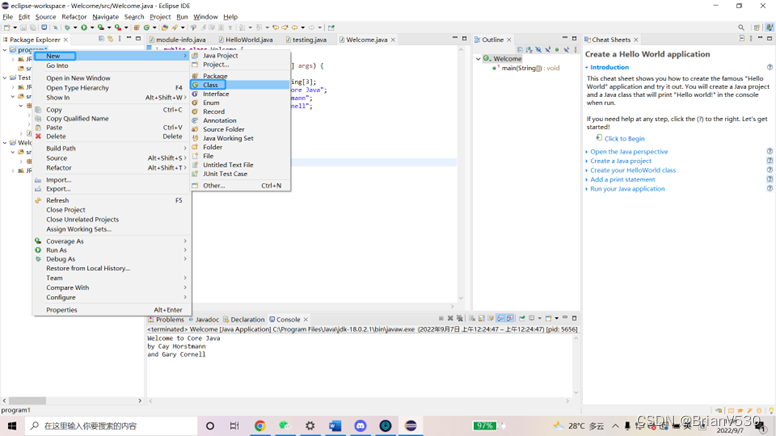Open the toolbar search magnifier icon
The image size is (776, 436).
point(741,28)
